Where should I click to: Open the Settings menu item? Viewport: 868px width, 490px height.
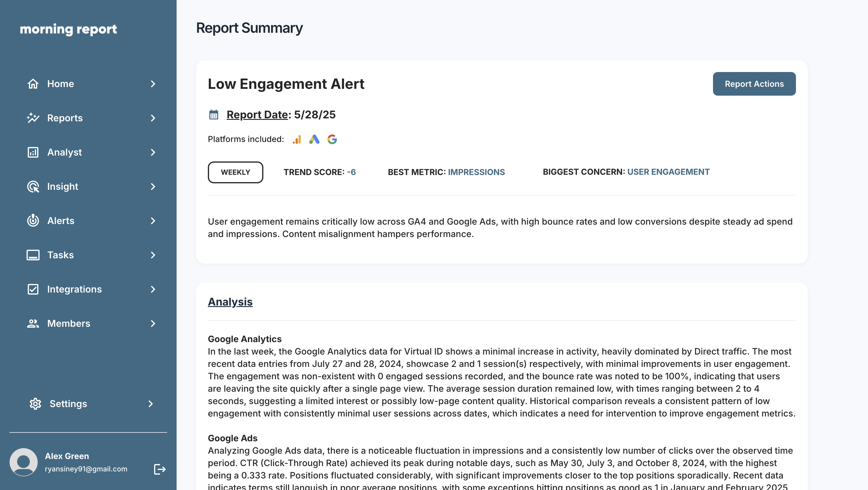92,404
